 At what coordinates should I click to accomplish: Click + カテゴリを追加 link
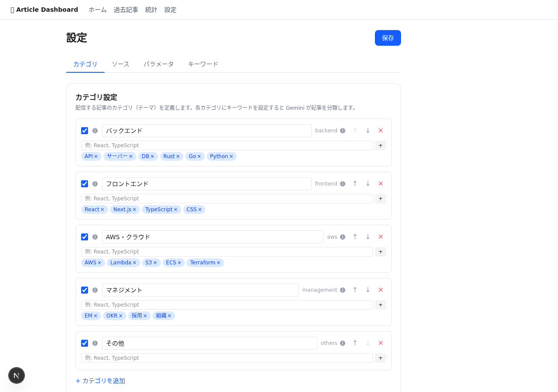(100, 381)
